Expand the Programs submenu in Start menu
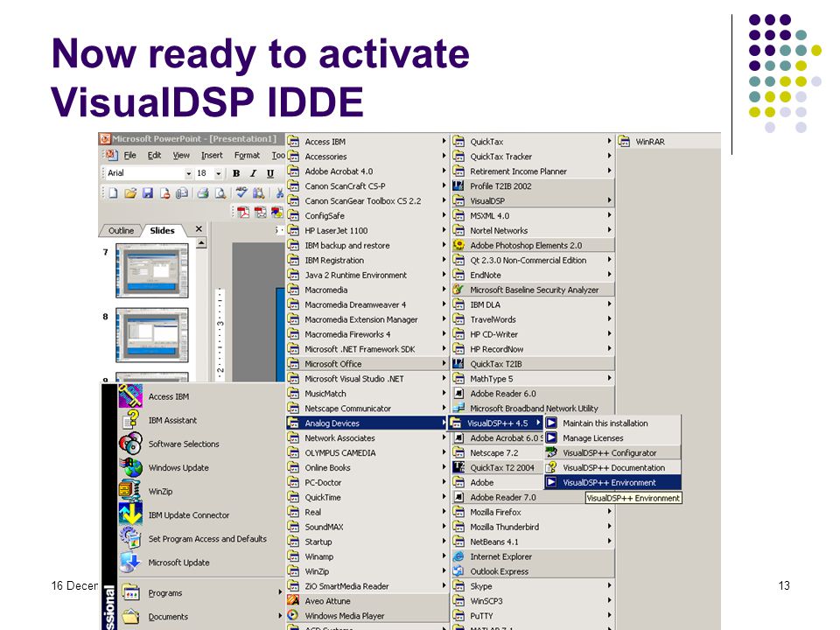Screen dimensions: 840x630 point(201,593)
